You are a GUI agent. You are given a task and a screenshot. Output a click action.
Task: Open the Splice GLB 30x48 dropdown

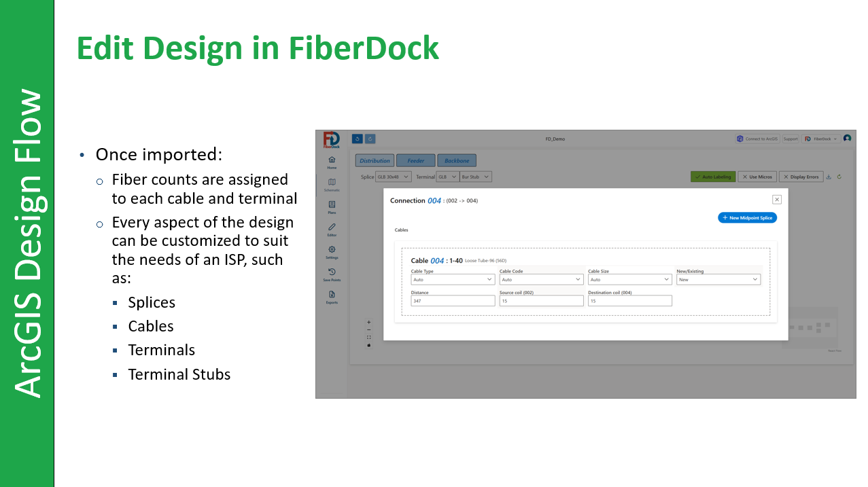click(x=394, y=177)
